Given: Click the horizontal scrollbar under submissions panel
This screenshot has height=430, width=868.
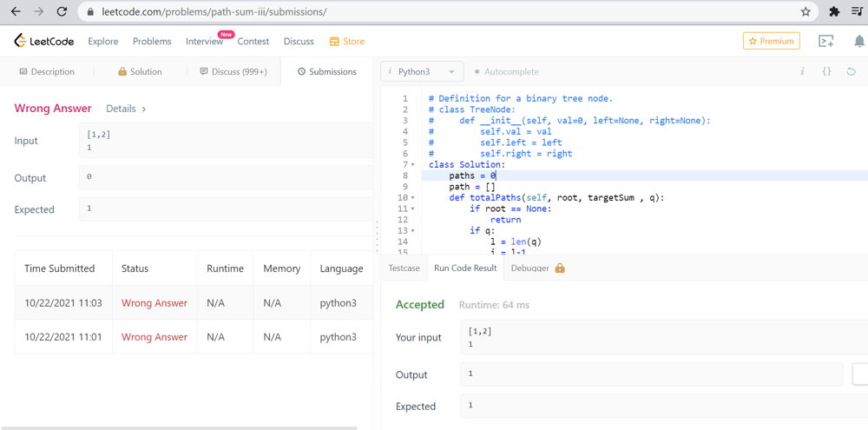Looking at the screenshot, I should pyautogui.click(x=180, y=427).
